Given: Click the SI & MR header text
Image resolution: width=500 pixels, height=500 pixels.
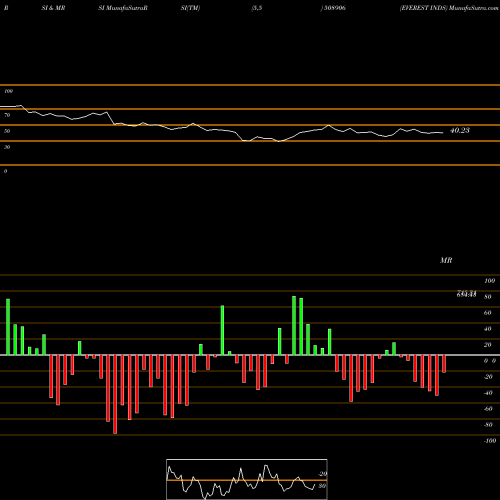Looking at the screenshot, I should [x=53, y=8].
